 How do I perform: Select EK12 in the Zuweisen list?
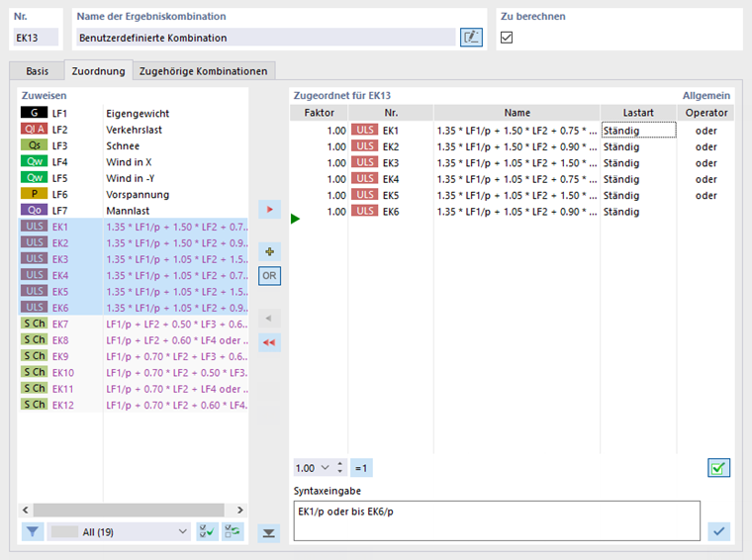133,405
